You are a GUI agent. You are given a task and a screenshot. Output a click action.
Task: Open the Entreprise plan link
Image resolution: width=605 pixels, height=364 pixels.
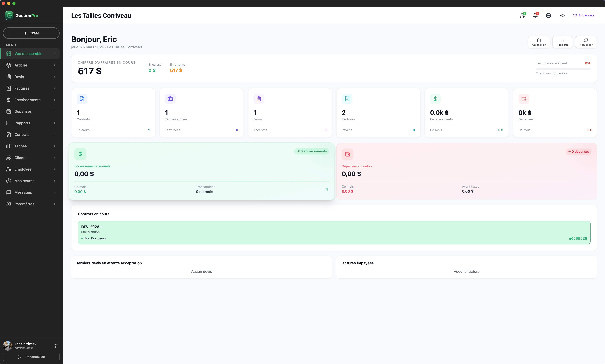(x=584, y=16)
